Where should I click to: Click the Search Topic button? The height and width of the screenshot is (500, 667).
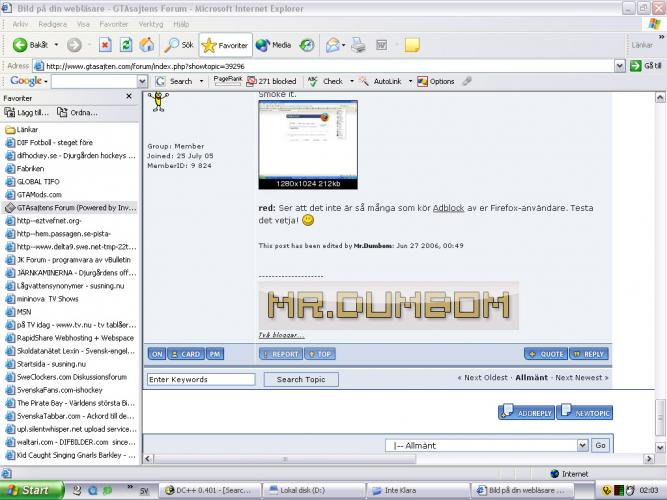coord(302,379)
